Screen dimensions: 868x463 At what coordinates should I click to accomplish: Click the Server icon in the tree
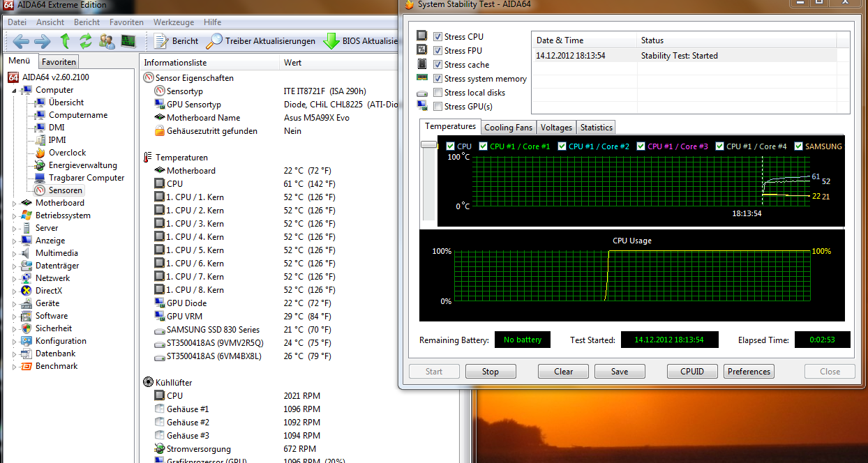point(27,228)
